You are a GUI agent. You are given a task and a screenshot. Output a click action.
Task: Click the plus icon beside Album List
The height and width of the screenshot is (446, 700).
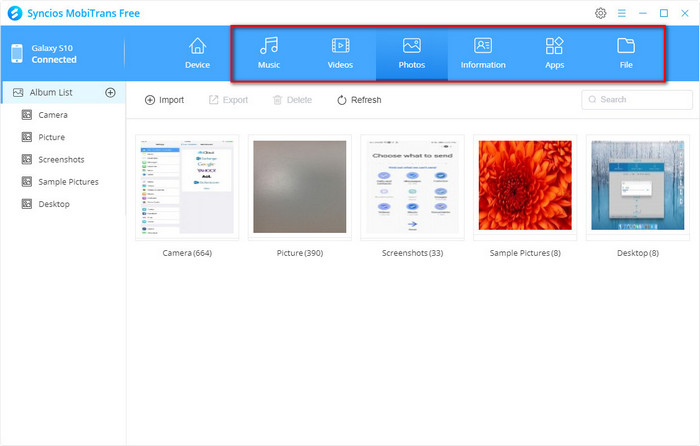click(x=110, y=92)
